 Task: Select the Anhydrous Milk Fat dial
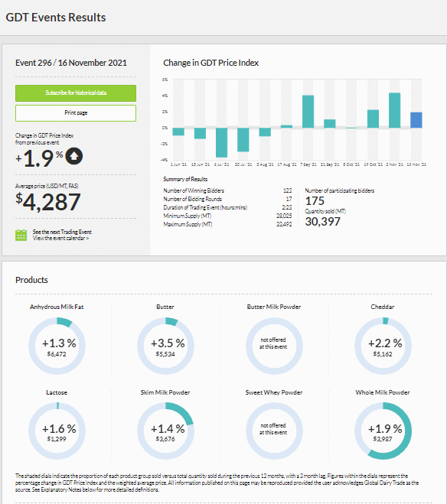point(57,346)
